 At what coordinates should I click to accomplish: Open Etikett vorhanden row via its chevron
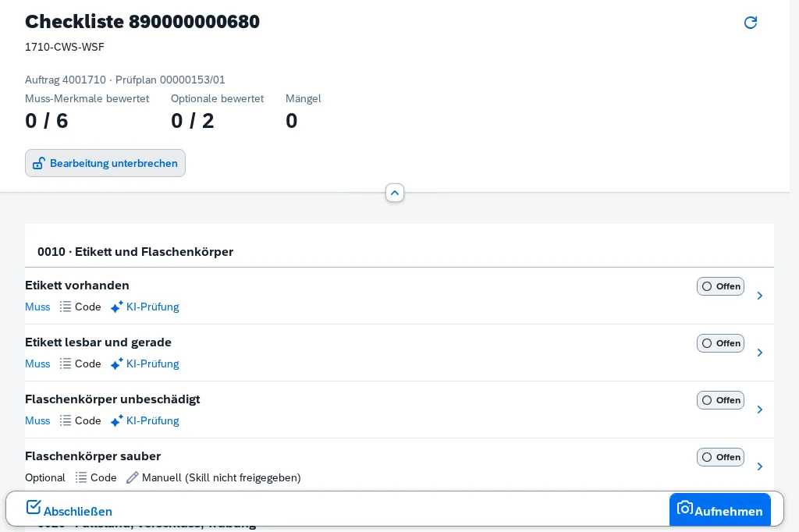(x=760, y=296)
